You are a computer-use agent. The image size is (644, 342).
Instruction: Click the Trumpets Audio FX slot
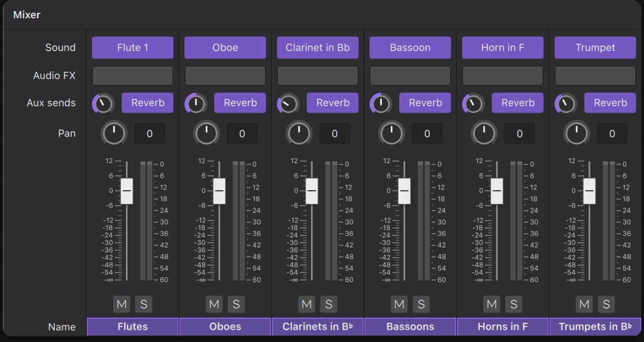coord(596,76)
